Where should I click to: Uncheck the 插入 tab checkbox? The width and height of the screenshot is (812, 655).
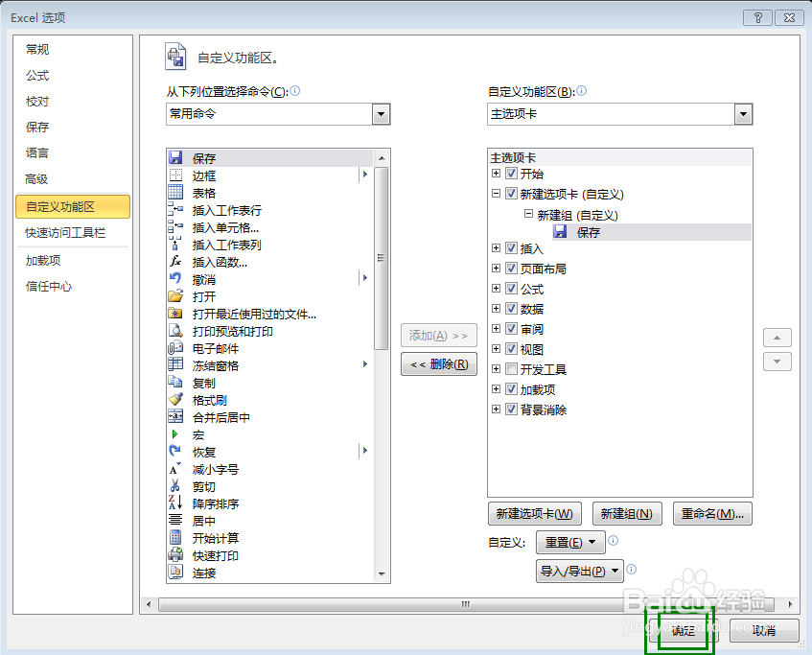[x=511, y=248]
